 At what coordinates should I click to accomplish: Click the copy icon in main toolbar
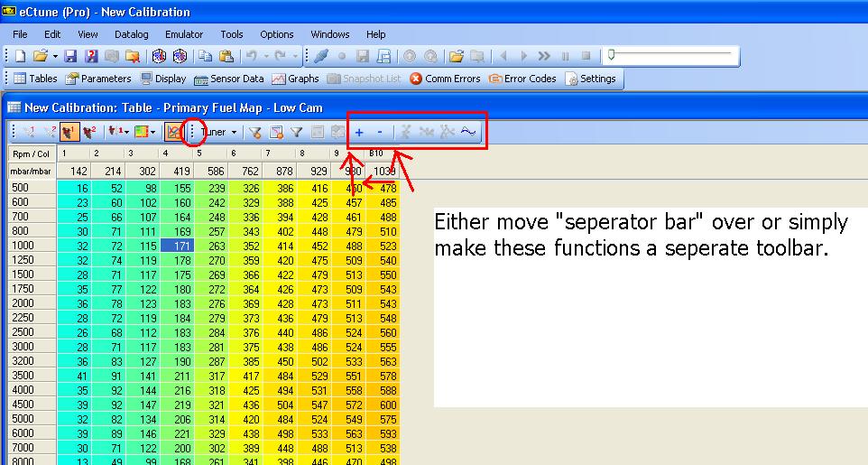tap(206, 56)
